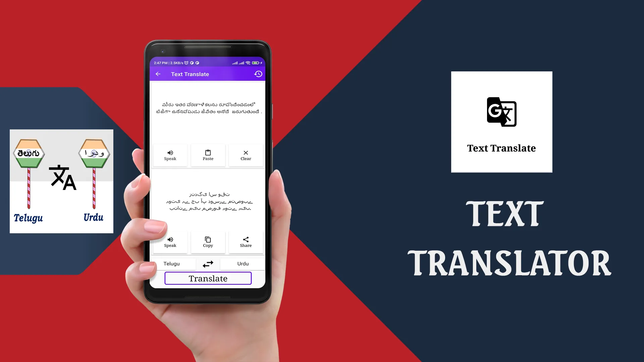
Task: Select Urdu as target language dropdown
Action: point(243,263)
